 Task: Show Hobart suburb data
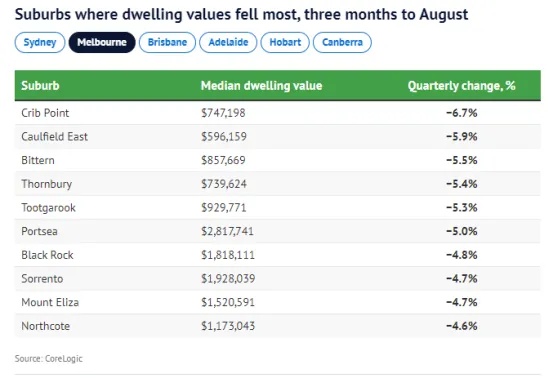[285, 42]
